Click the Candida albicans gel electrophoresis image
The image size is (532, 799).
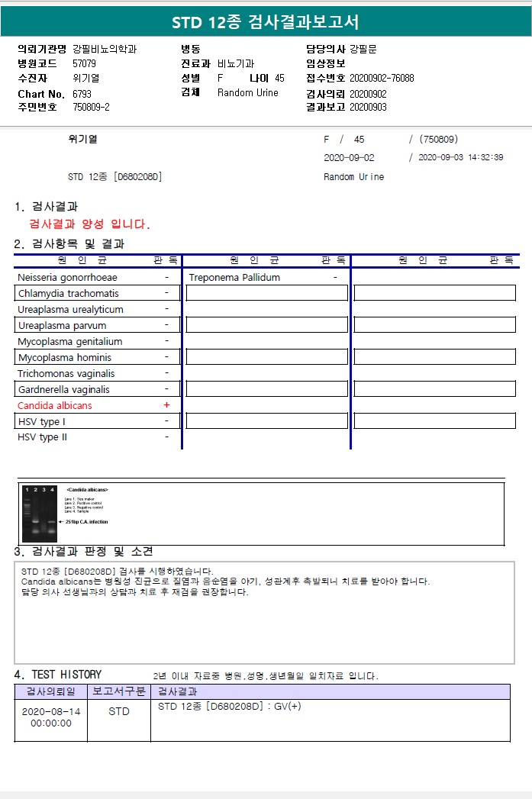pos(40,513)
